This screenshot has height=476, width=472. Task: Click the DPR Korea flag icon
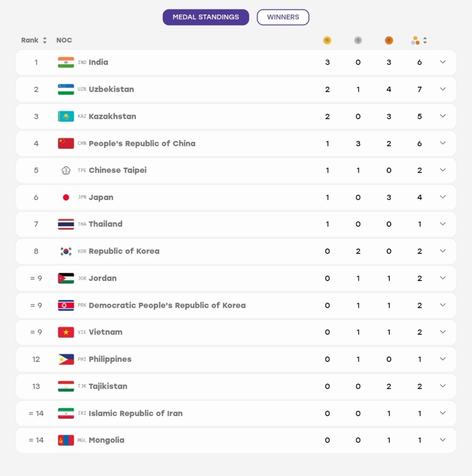(66, 305)
